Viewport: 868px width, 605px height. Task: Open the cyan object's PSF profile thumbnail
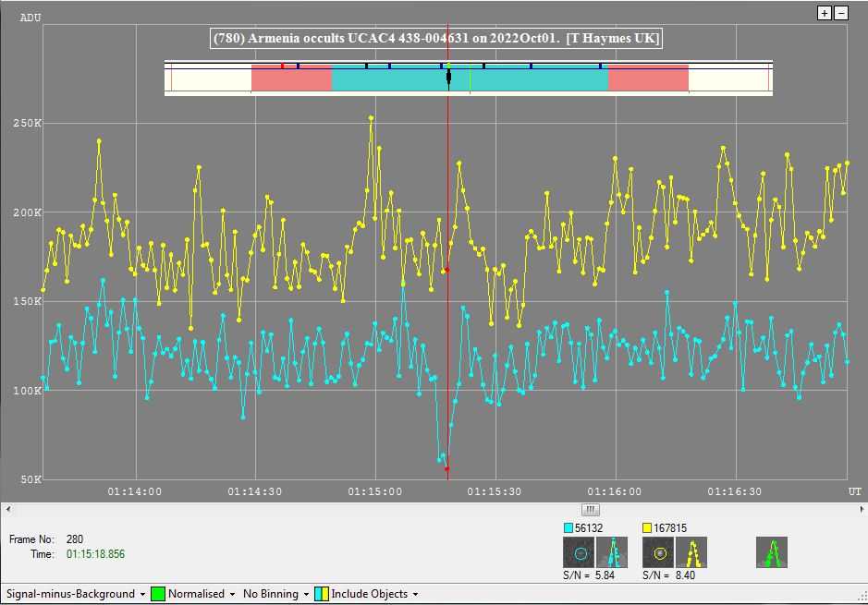coord(611,553)
